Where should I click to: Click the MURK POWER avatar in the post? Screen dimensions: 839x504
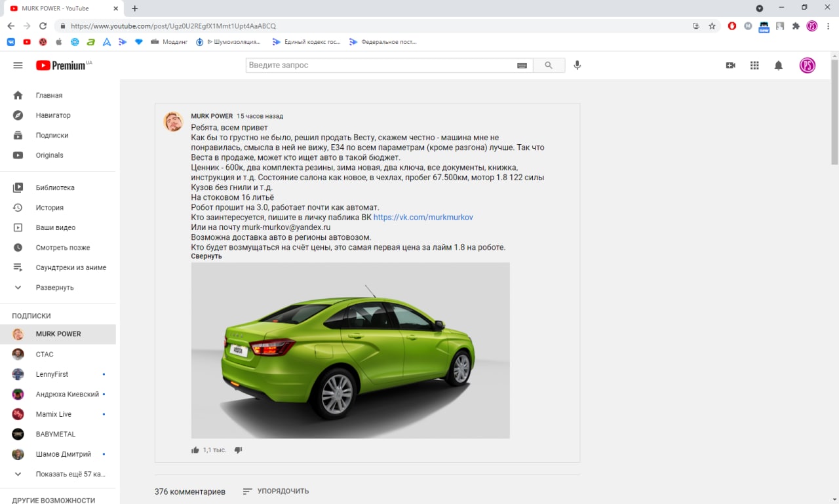173,121
